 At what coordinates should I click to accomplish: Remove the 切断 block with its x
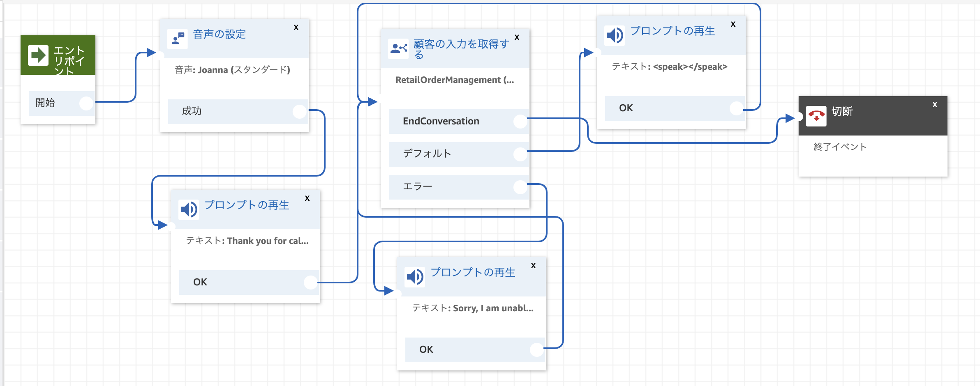(x=935, y=105)
